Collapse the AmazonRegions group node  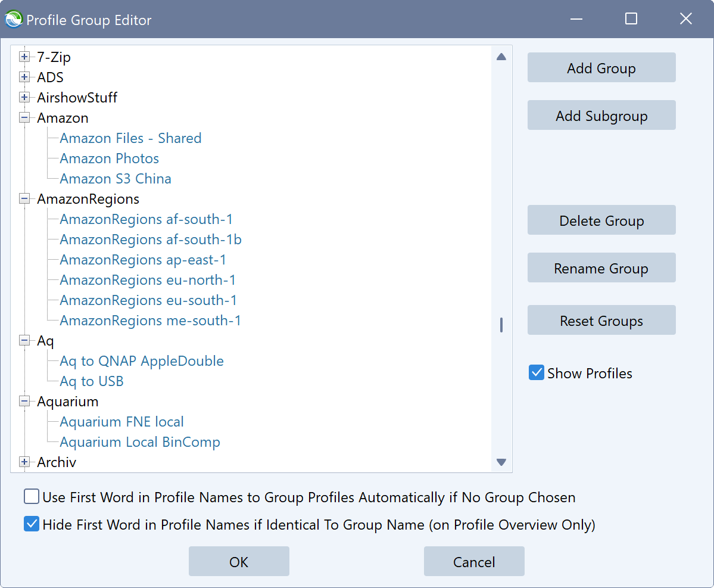point(24,198)
